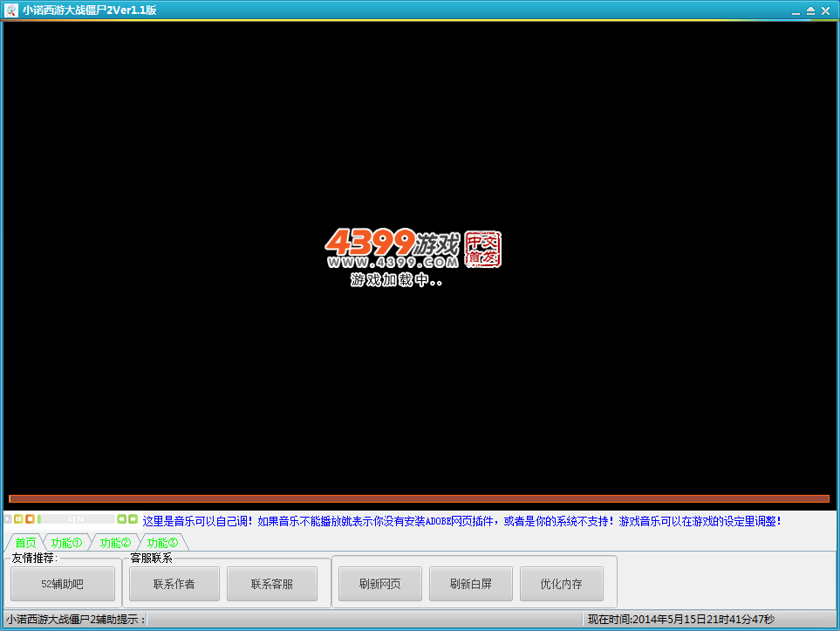The width and height of the screenshot is (840, 631).
Task: Click the app icon in title bar
Action: coord(11,10)
